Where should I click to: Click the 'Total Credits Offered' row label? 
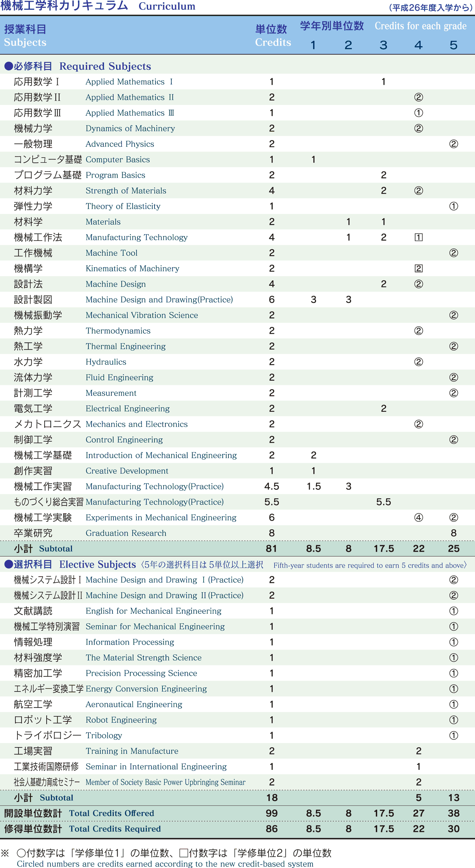[111, 813]
